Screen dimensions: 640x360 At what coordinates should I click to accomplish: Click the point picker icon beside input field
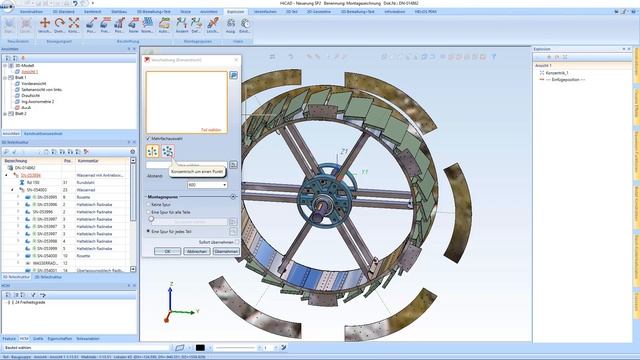point(233,165)
